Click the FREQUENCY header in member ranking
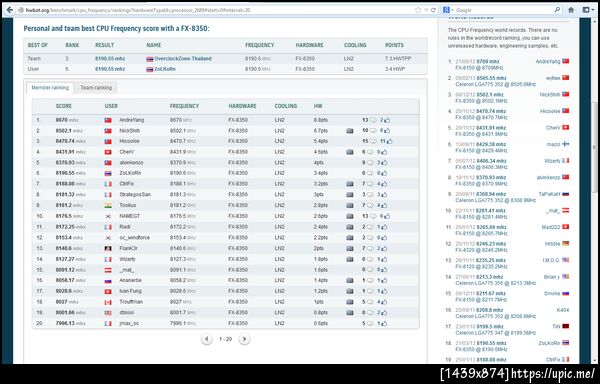 [x=184, y=106]
